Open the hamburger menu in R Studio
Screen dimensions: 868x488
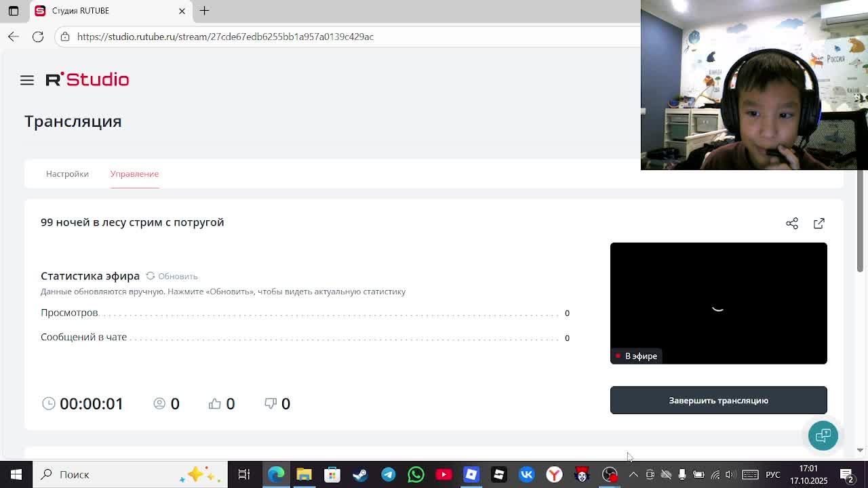(x=27, y=81)
